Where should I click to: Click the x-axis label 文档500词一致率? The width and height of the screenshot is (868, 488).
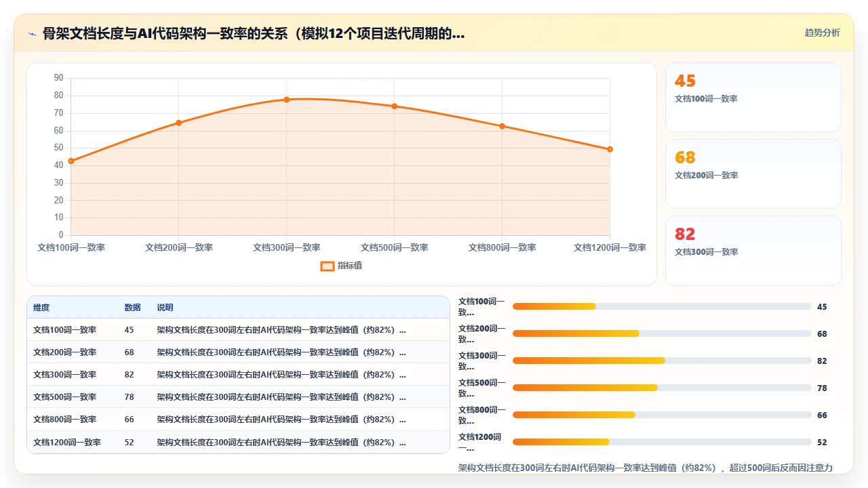[394, 247]
